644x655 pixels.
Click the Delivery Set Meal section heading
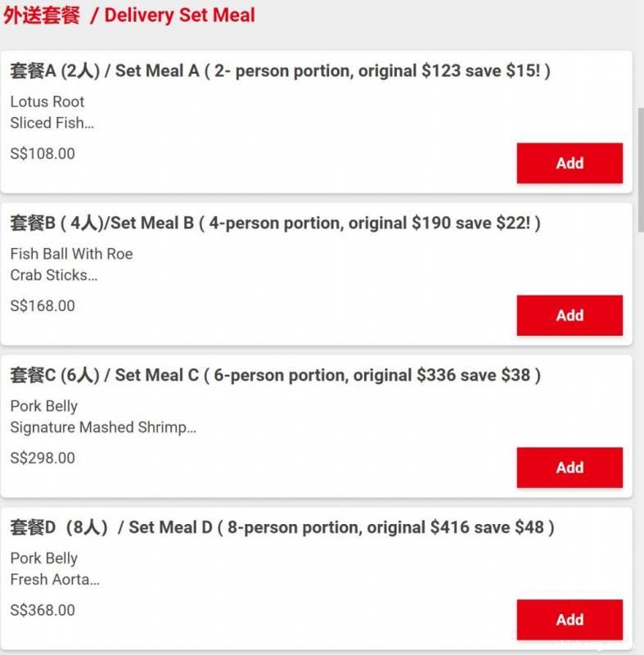(x=129, y=16)
